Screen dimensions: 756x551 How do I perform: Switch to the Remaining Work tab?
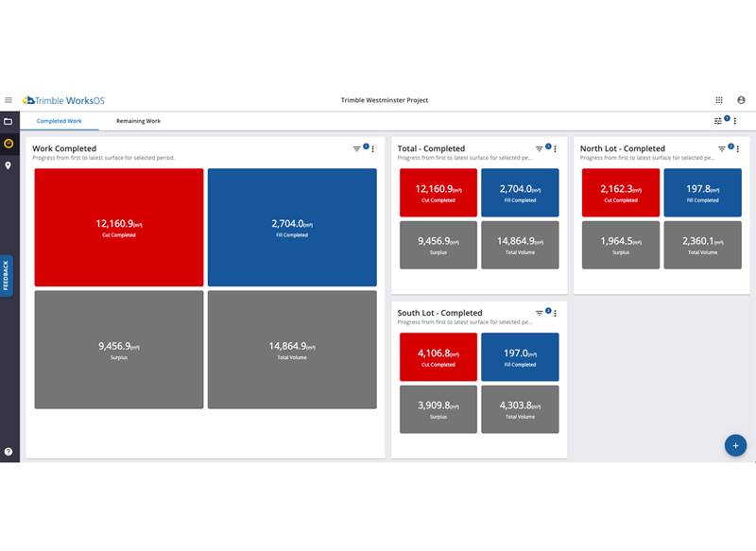pyautogui.click(x=138, y=122)
